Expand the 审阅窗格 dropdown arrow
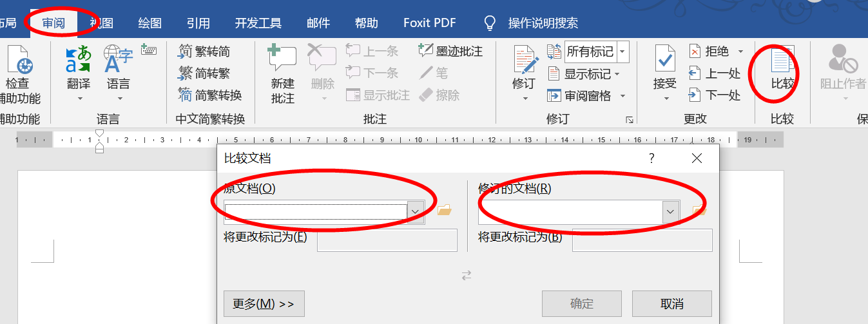Viewport: 868px width, 324px height. coord(623,96)
